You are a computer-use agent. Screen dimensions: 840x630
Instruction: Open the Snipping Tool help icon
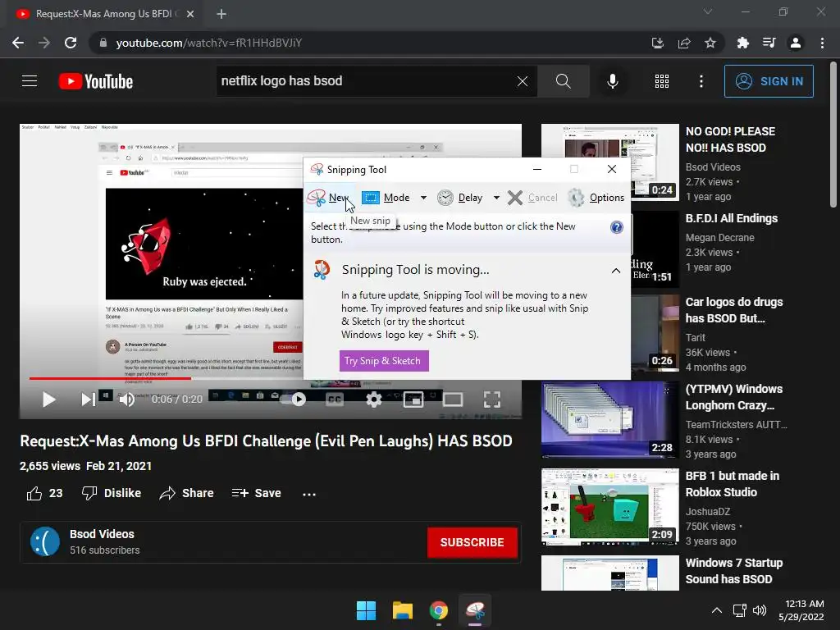pyautogui.click(x=617, y=227)
